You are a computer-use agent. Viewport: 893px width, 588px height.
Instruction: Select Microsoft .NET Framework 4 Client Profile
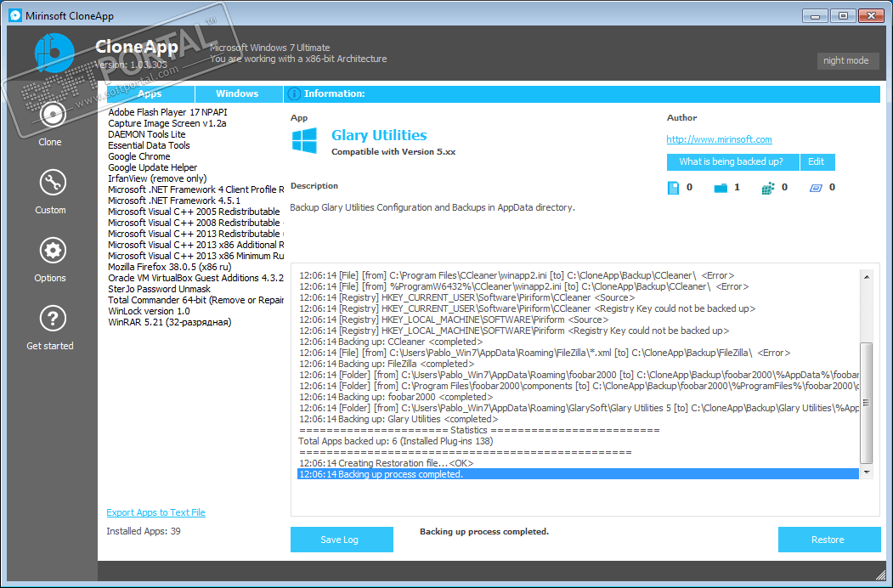tap(195, 189)
